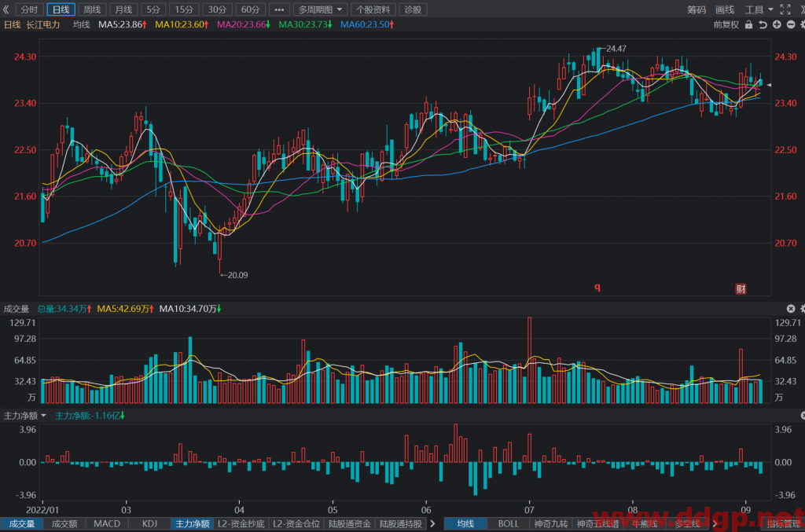Click the 长江电力 stock name

tap(43, 24)
